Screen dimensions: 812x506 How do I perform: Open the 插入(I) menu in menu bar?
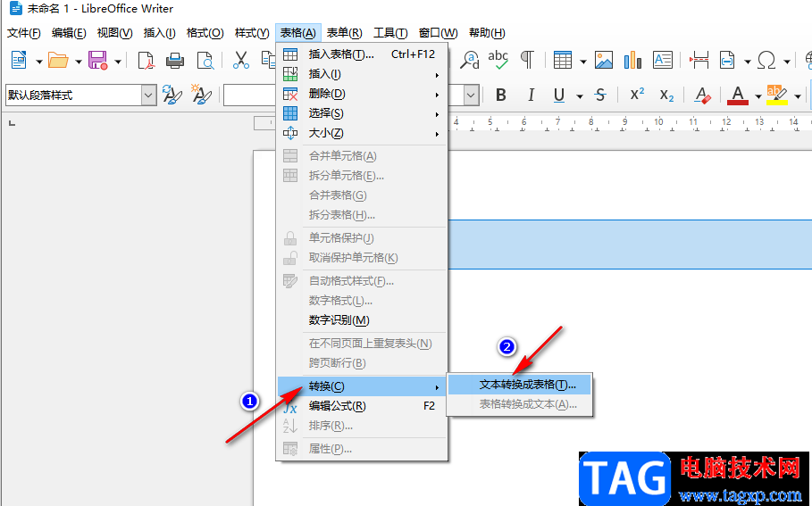[160, 33]
